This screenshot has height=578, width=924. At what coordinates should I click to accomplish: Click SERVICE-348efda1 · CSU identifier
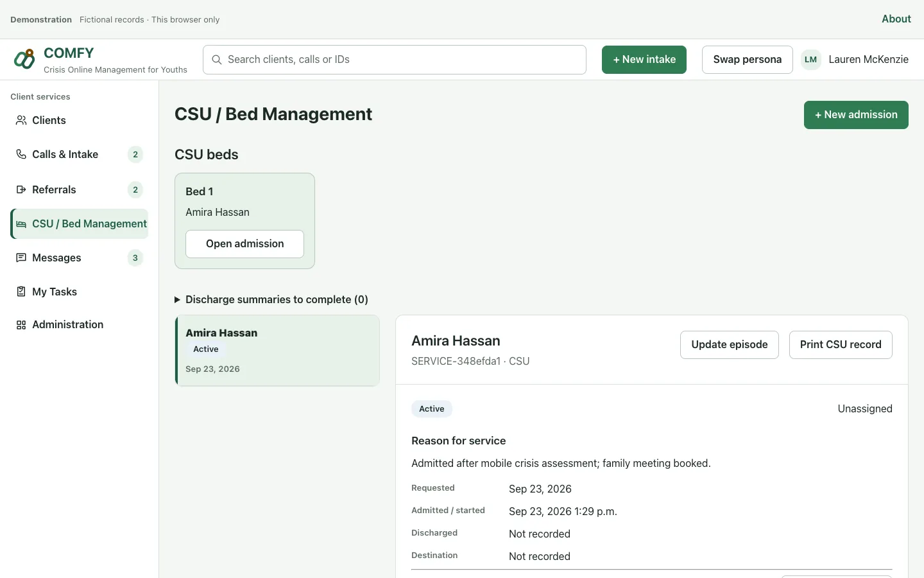(470, 362)
